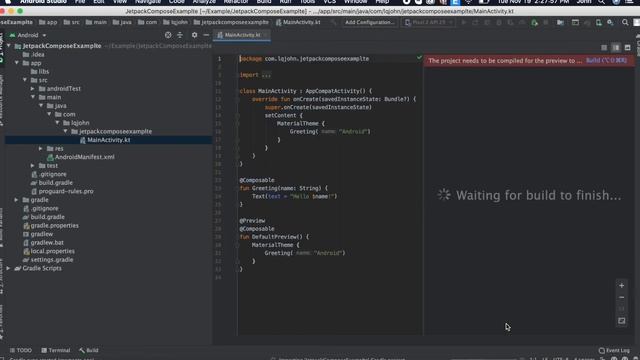640x360 pixels.
Task: Open Project panel settings gear
Action: point(194,35)
